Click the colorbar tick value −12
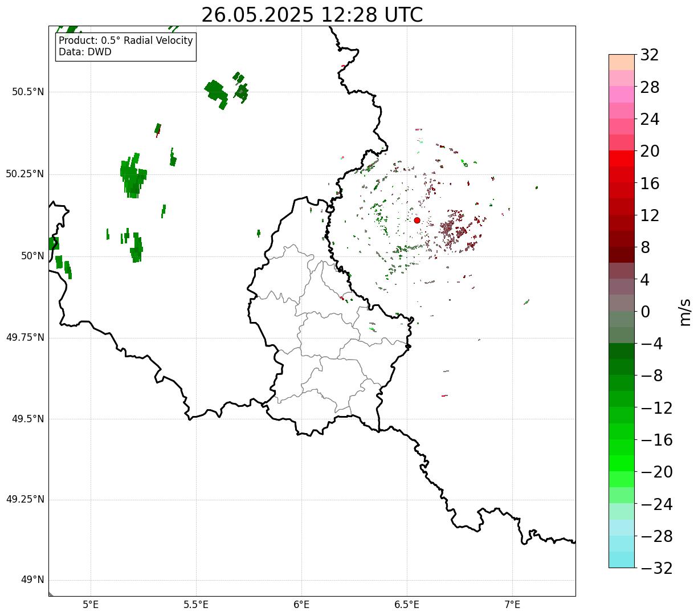 [656, 408]
